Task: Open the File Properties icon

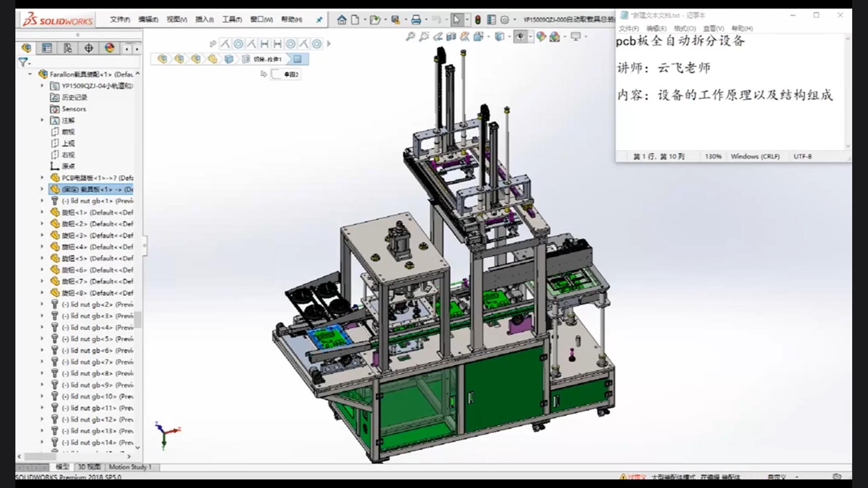Action: (x=491, y=19)
